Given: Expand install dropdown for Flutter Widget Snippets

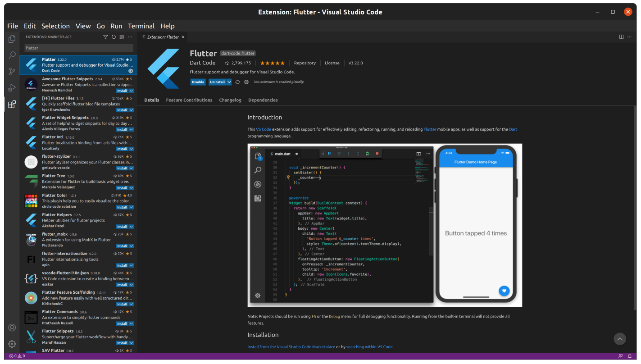Looking at the screenshot, I should (132, 129).
